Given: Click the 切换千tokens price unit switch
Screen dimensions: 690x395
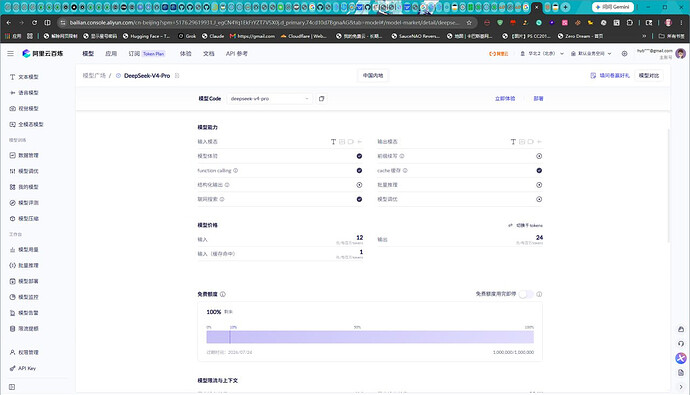Looking at the screenshot, I should tap(525, 225).
